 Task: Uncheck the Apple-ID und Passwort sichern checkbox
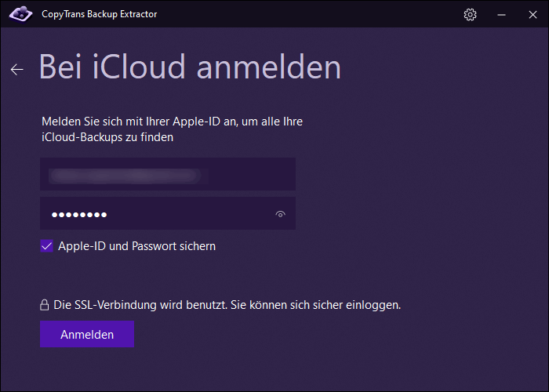point(46,246)
